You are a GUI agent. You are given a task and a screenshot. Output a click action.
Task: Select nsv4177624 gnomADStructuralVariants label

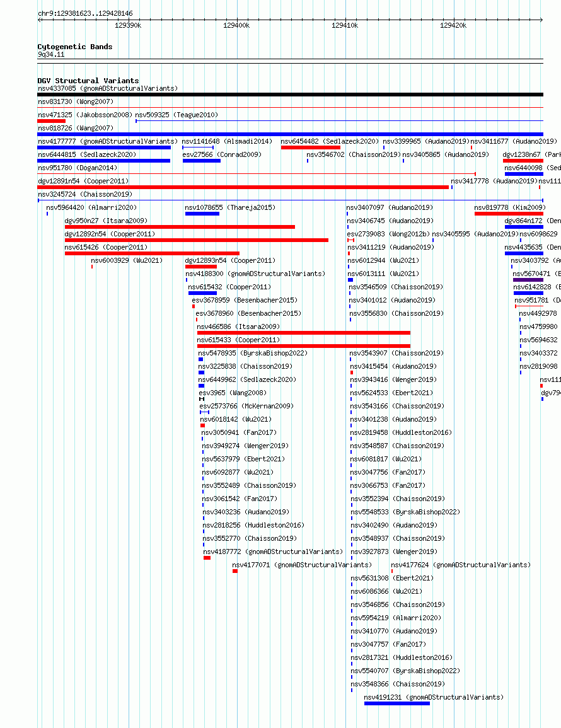point(461,565)
